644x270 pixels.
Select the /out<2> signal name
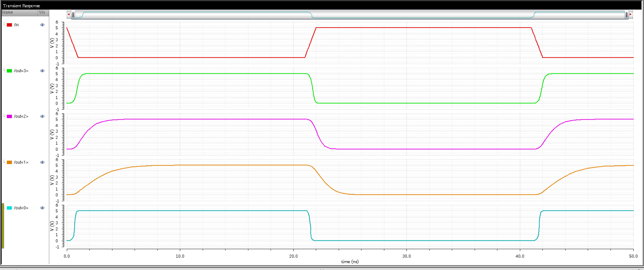(x=21, y=116)
